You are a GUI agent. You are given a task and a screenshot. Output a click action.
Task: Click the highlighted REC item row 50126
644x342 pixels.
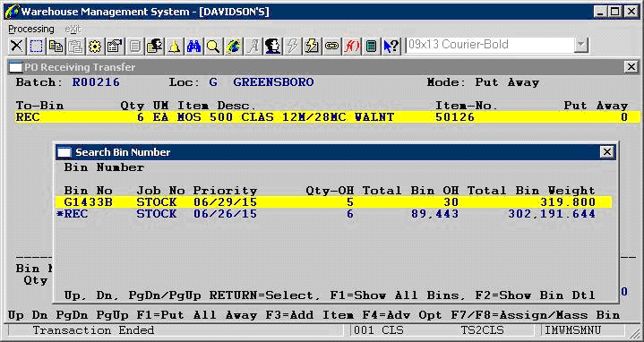[328, 117]
